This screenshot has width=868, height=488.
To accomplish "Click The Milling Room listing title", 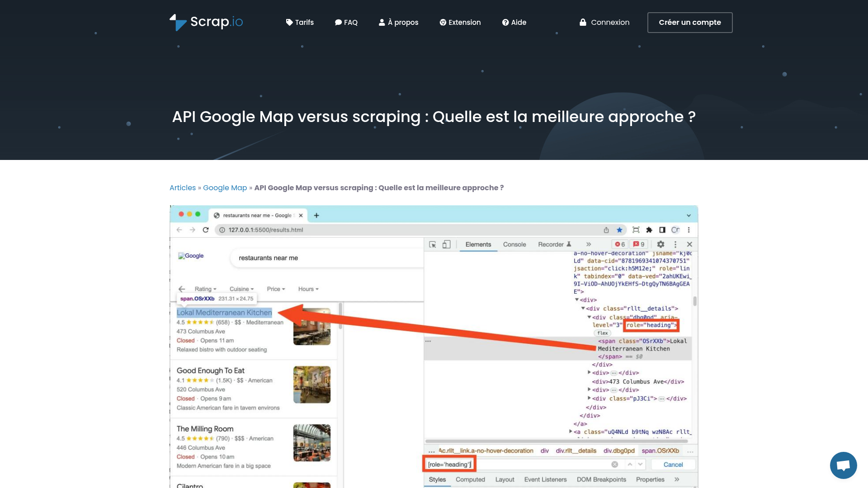I will click(x=205, y=429).
